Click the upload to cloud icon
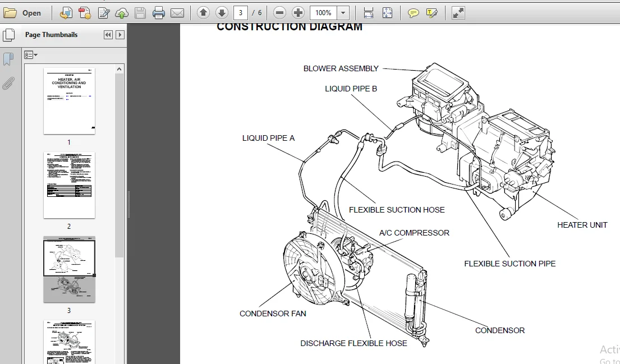Image resolution: width=620 pixels, height=364 pixels. [x=121, y=13]
